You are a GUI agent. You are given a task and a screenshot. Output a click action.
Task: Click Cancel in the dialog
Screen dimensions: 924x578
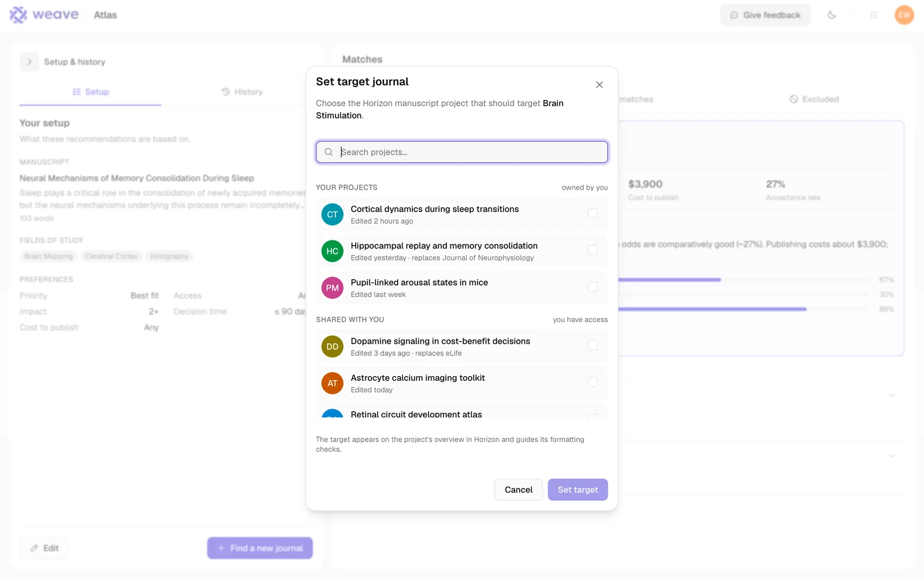click(519, 490)
